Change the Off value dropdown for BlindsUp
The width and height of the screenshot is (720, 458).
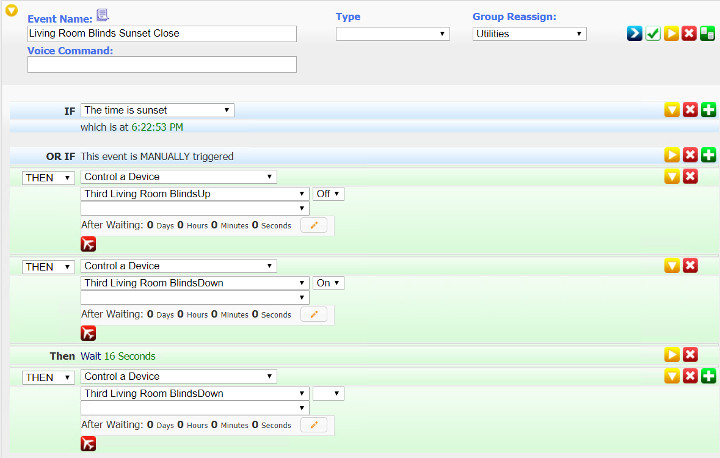pyautogui.click(x=328, y=194)
